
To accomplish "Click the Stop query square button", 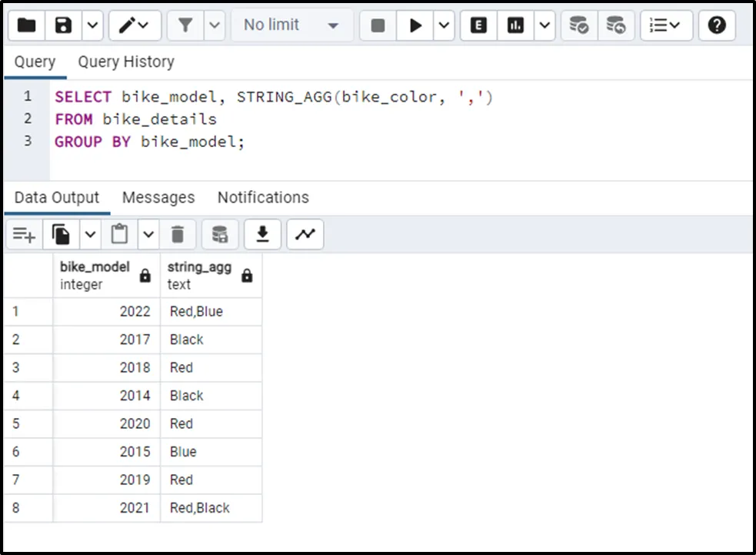I will [x=378, y=25].
